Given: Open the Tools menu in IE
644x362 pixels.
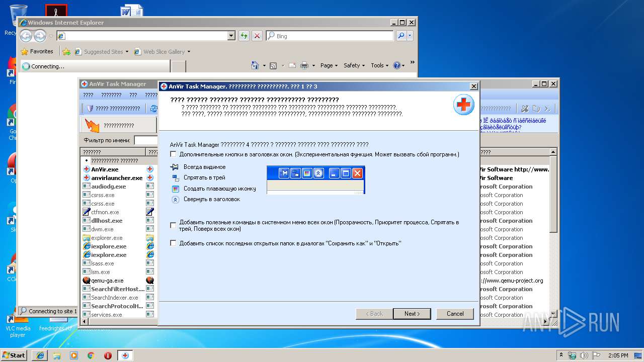Looking at the screenshot, I should point(380,65).
